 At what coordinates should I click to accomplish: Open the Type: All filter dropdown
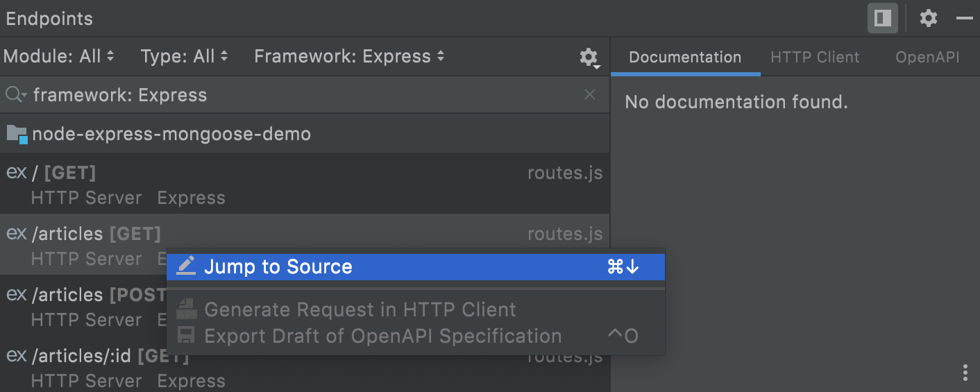(184, 57)
